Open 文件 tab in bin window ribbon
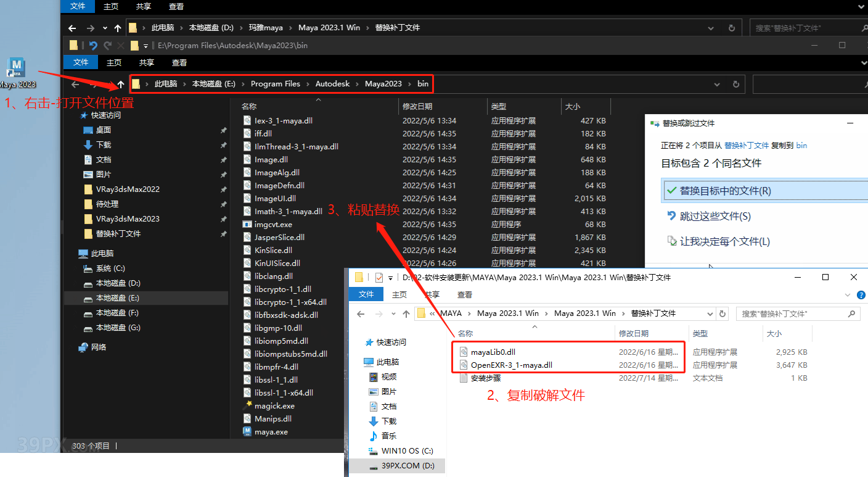868x477 pixels. [81, 62]
